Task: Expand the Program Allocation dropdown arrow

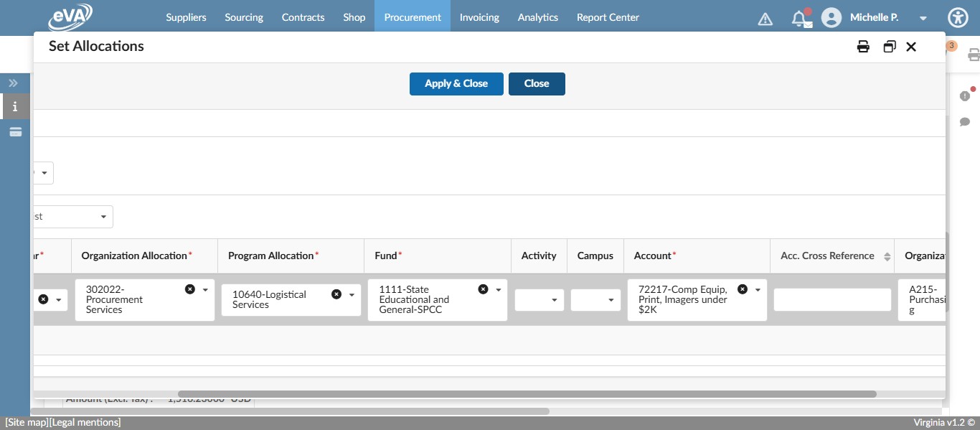Action: pyautogui.click(x=351, y=294)
